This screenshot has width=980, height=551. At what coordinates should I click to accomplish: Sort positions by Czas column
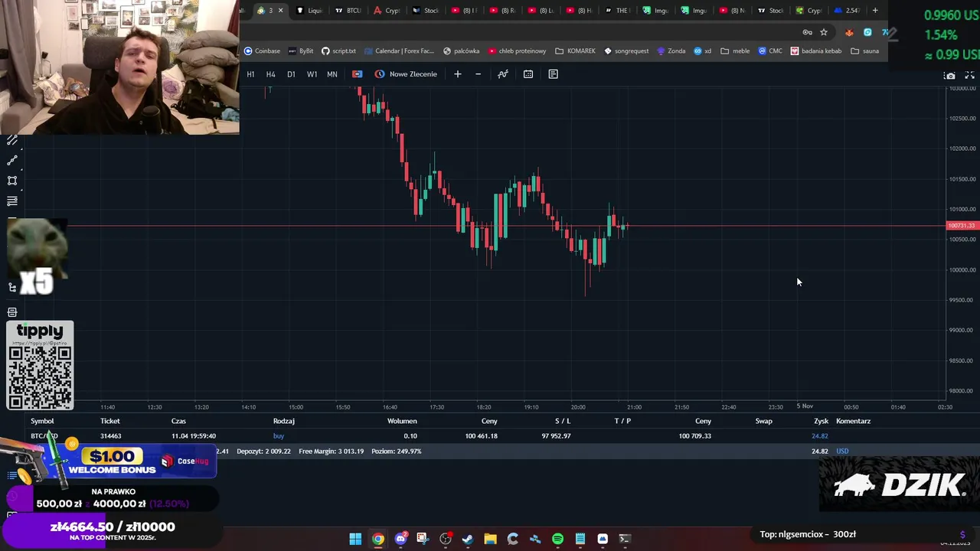[178, 421]
